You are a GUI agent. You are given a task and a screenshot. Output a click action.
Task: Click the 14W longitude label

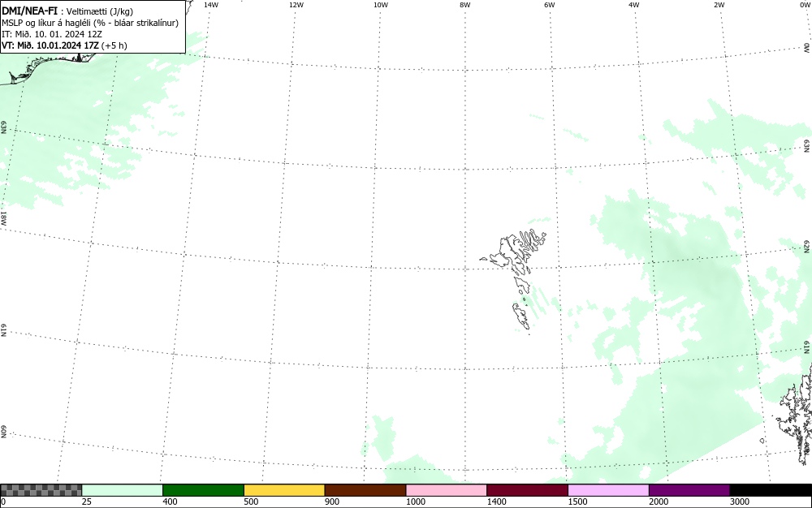coord(211,5)
